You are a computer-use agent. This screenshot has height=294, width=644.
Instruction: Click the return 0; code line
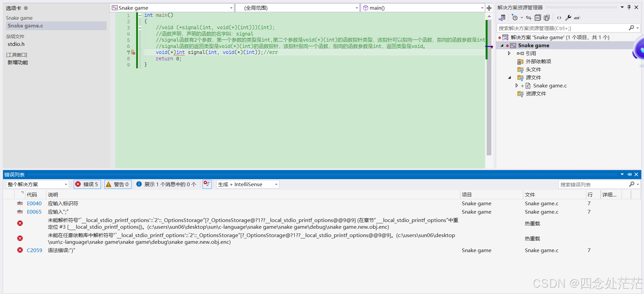click(x=168, y=59)
